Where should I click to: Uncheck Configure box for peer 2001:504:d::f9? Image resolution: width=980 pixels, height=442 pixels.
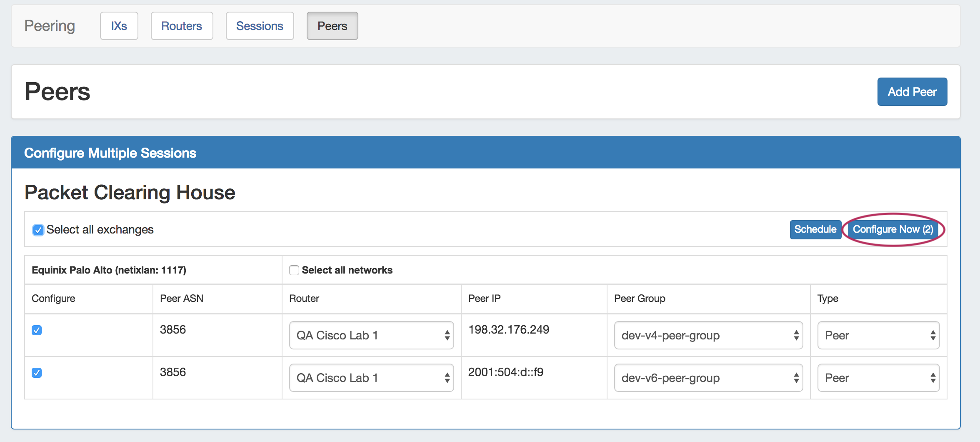(x=37, y=373)
